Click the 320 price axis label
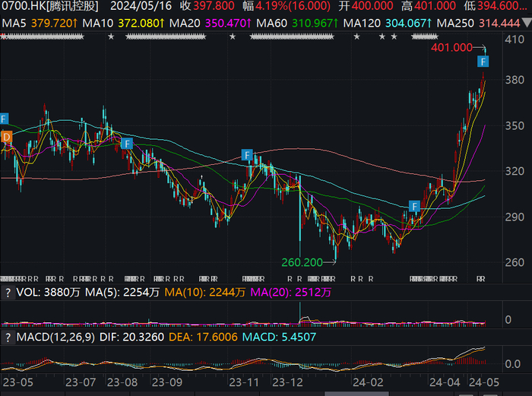 (515, 171)
